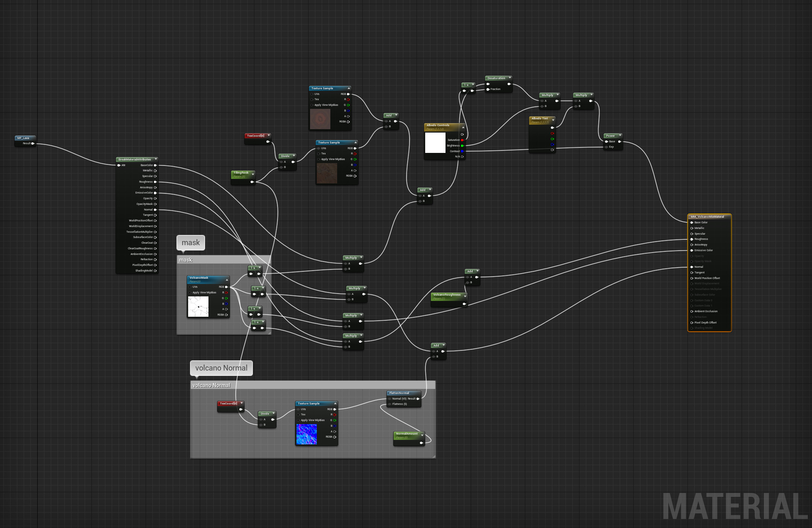Click the blue Contrast pin on Albedo Controls

tap(462, 151)
